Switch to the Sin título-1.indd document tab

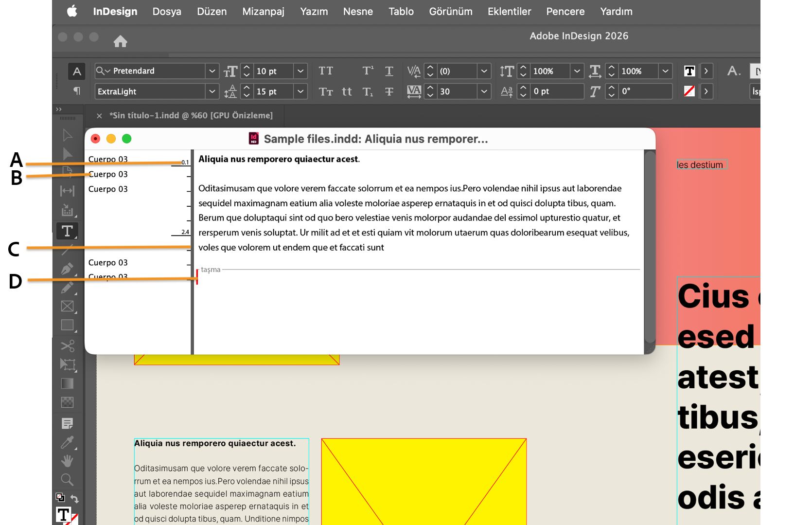[x=191, y=115]
